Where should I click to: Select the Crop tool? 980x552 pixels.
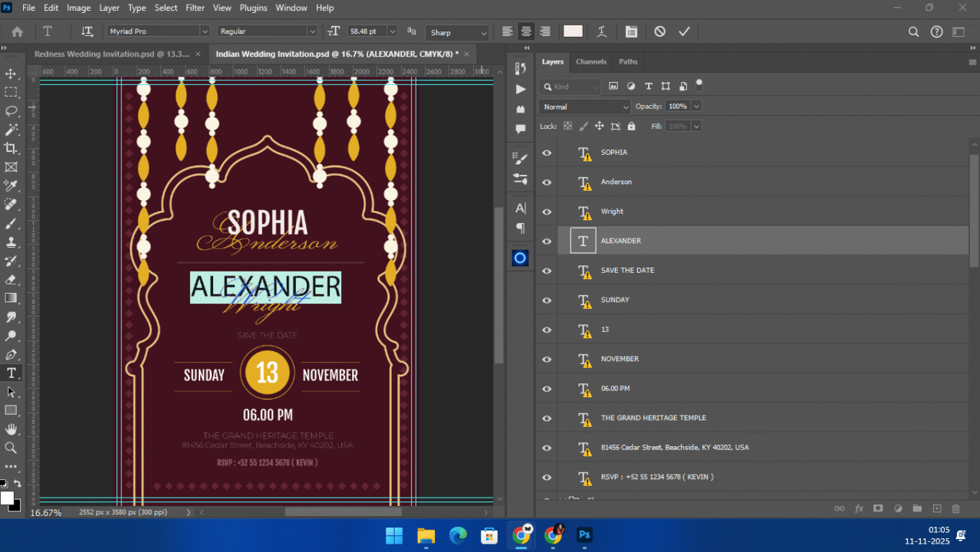pos(11,148)
